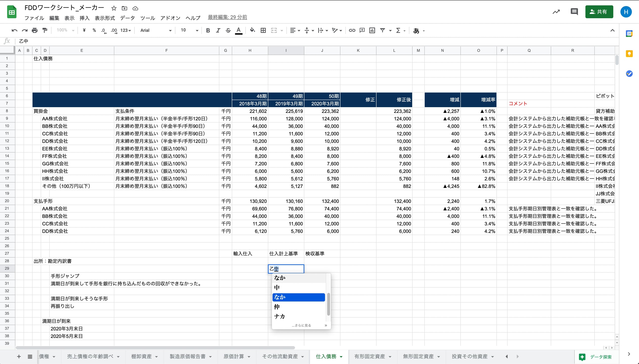Open the 最終編集 edit history link
This screenshot has height=364, width=639.
(227, 17)
